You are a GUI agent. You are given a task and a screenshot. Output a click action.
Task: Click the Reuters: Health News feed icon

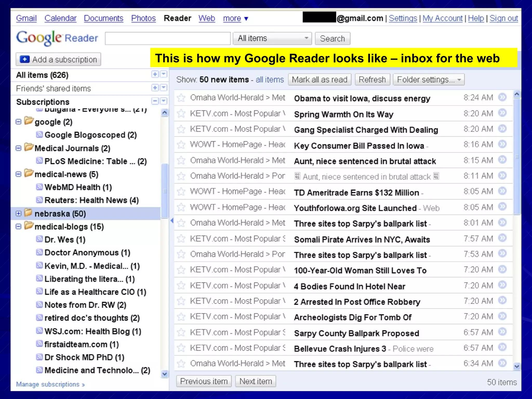click(x=39, y=199)
